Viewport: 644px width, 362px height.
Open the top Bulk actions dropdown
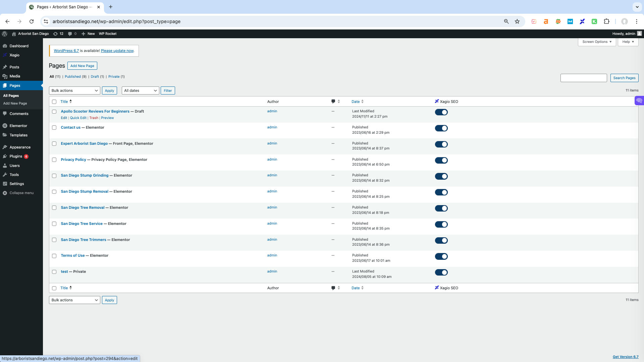74,90
